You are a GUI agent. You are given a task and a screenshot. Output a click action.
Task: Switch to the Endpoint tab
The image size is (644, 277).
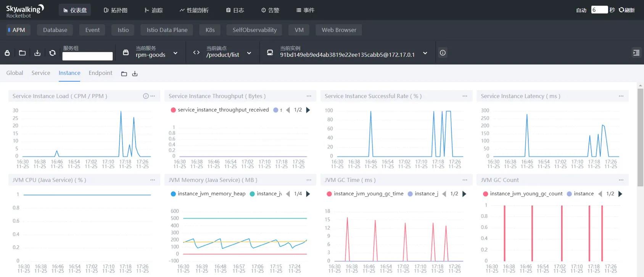coord(100,73)
